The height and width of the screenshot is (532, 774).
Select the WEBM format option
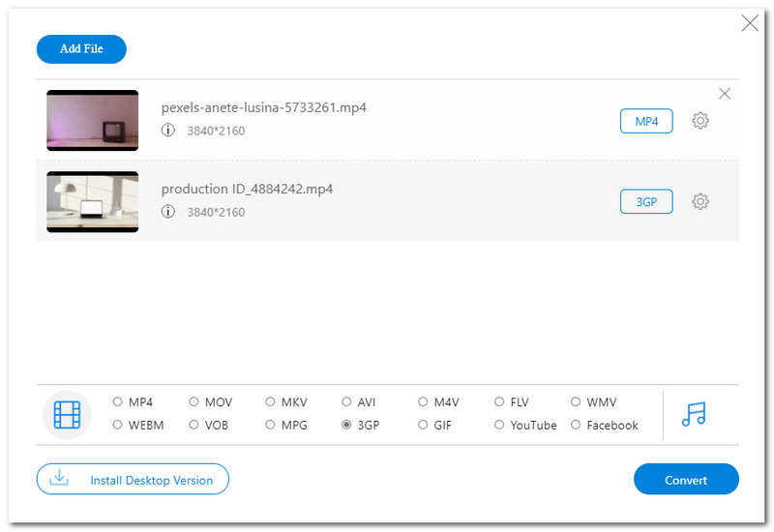coord(118,426)
